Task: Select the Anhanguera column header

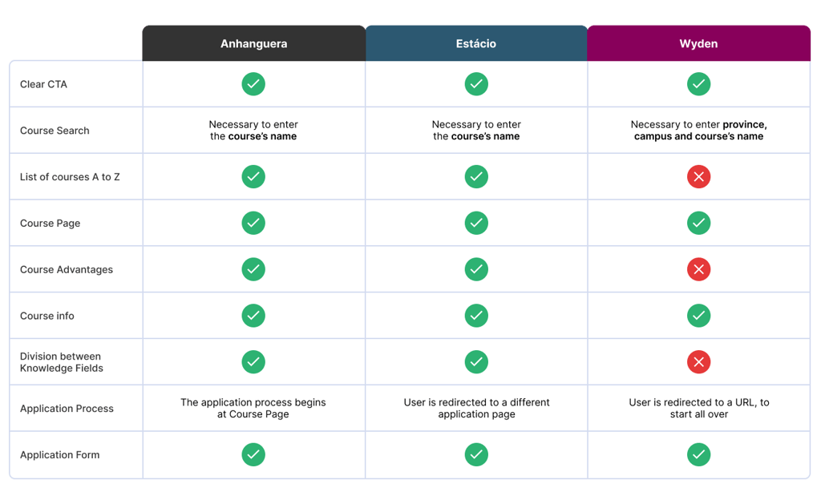Action: [253, 43]
